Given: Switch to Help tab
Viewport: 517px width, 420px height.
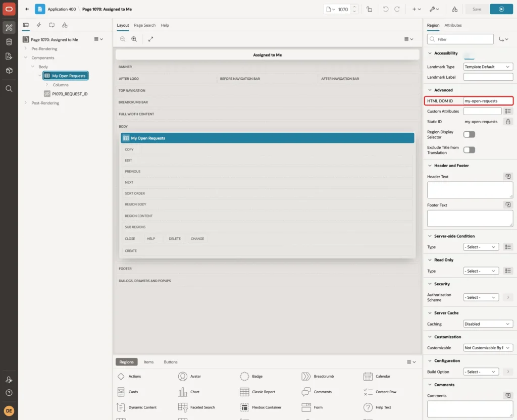Looking at the screenshot, I should click(165, 25).
